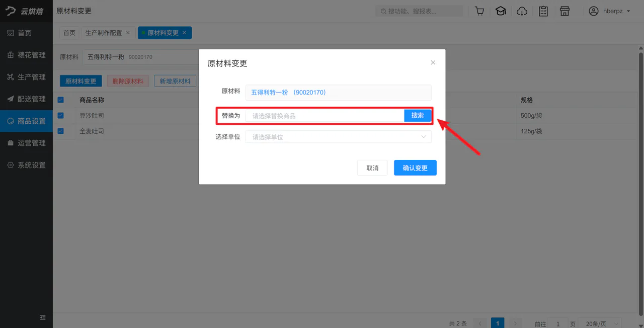
Task: Uncheck the 豆沙吐司 row checkbox
Action: point(61,115)
